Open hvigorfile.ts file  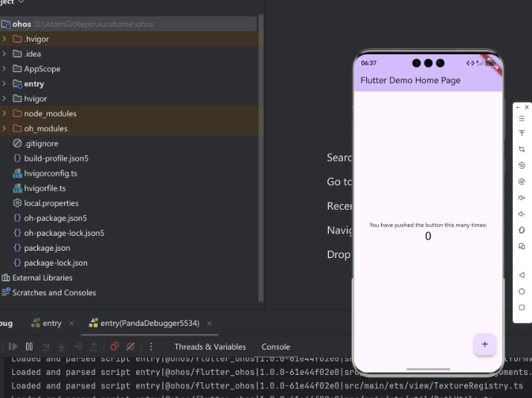[x=45, y=188]
